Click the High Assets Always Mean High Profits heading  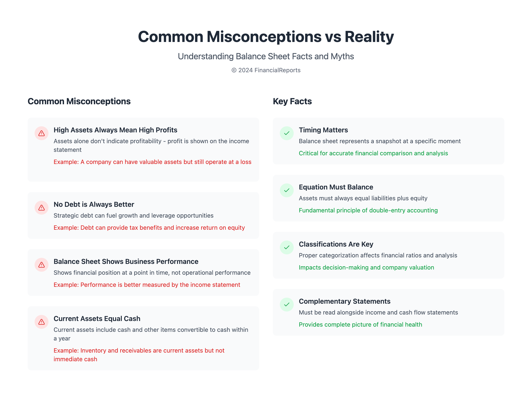click(115, 130)
